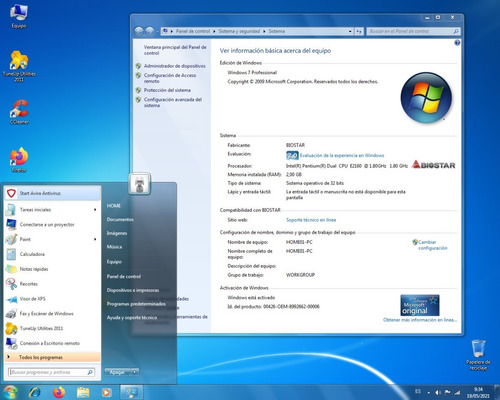Open shutdown options arrow beside Apagar

pyautogui.click(x=135, y=372)
